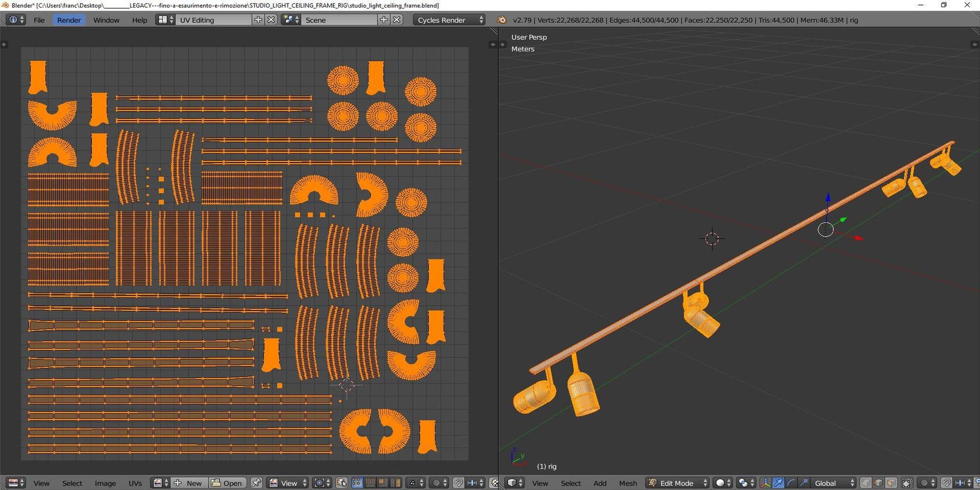
Task: Select UV face selection mode
Action: 382,483
